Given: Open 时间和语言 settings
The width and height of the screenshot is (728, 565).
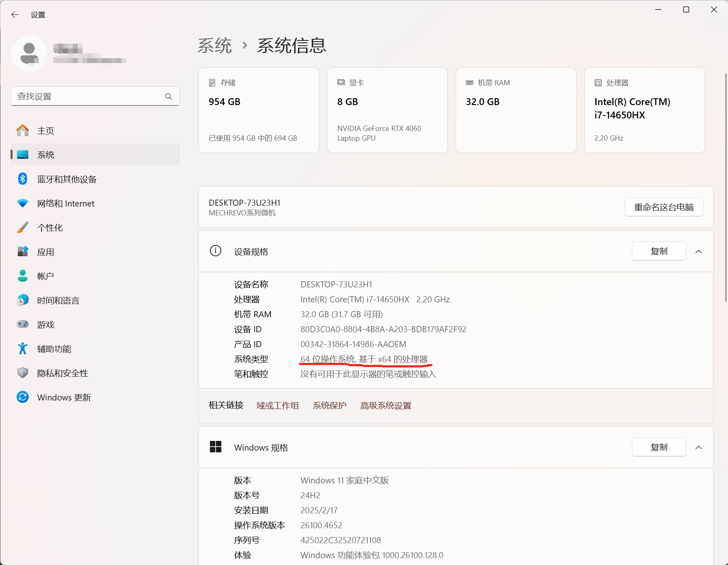Looking at the screenshot, I should click(95, 300).
